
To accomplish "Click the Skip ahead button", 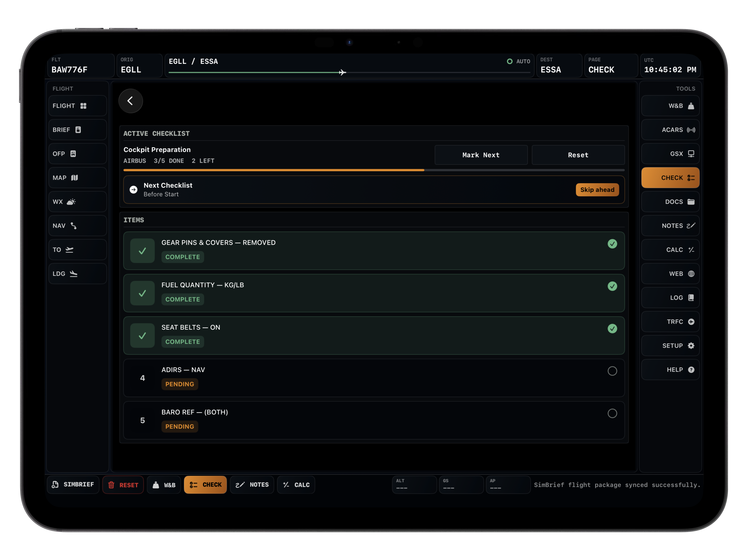I will tap(597, 190).
